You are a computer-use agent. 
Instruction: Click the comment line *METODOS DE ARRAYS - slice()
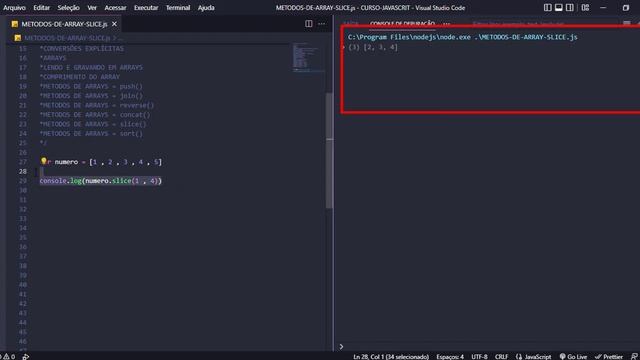pos(93,124)
